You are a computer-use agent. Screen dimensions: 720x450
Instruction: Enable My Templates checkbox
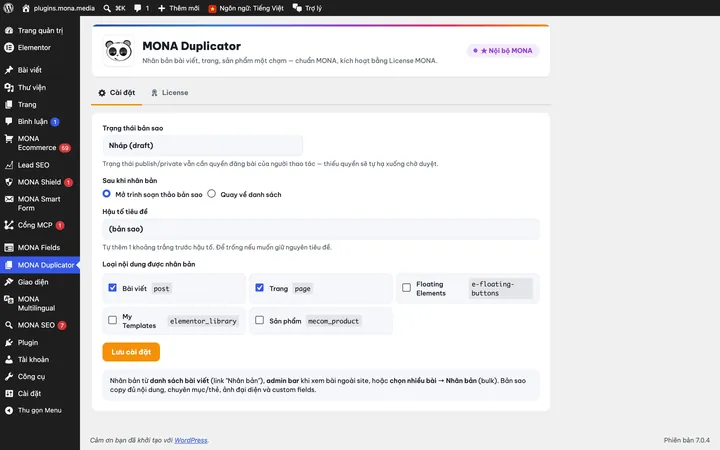pos(112,320)
